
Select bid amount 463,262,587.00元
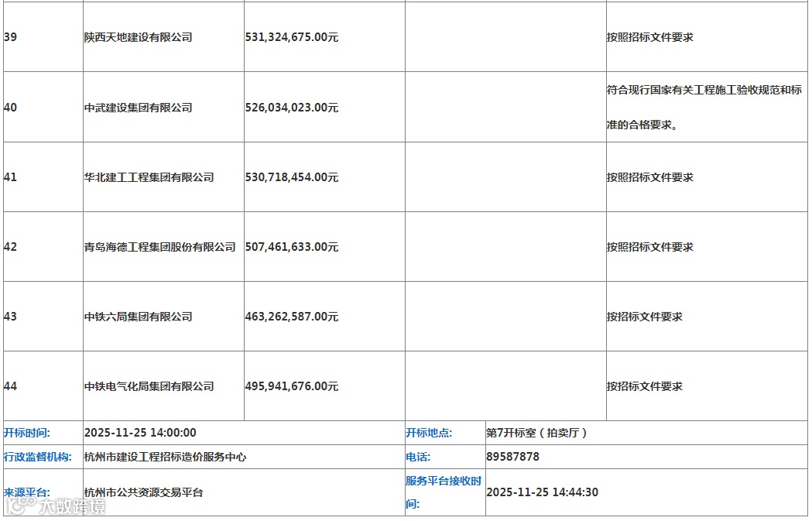point(292,317)
